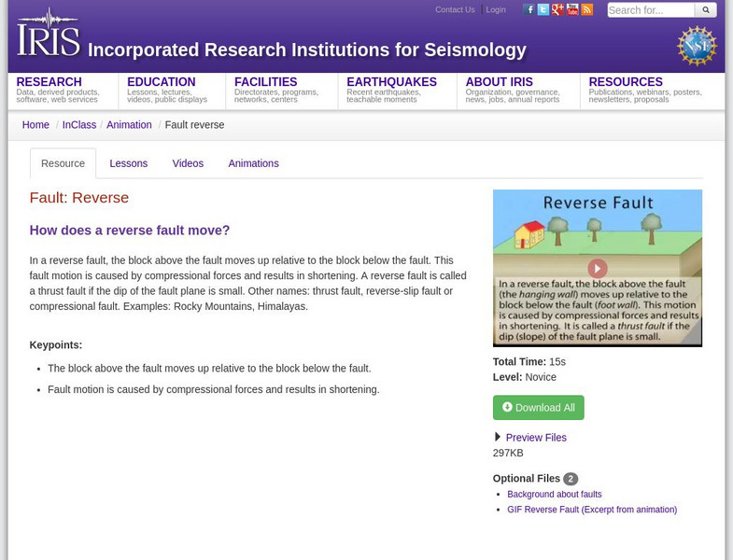
Task: Click the RSS feed icon
Action: 587,9
